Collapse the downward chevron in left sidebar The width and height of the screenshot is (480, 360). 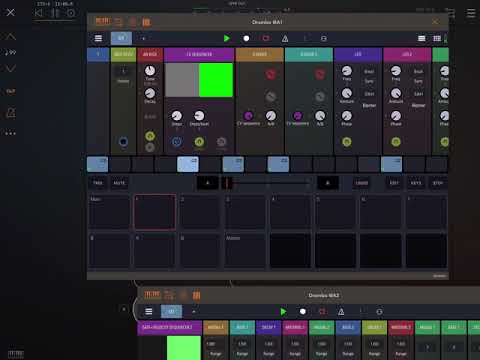click(11, 68)
